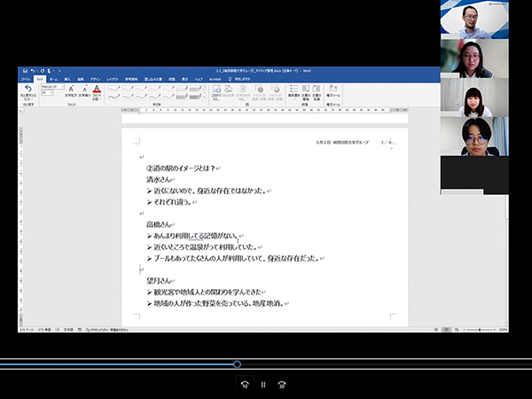Click 文字縮小 to shrink the text
This screenshot has width=532, height=399.
pos(84,91)
